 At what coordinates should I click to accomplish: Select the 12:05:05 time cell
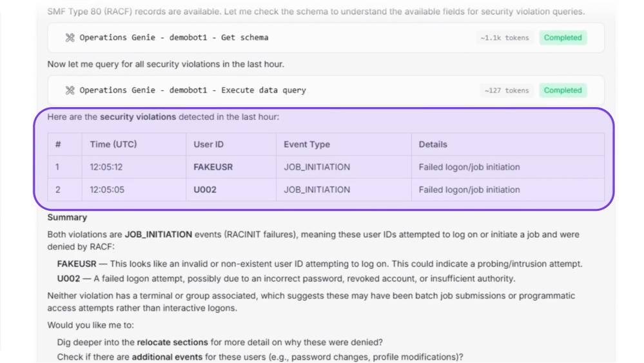click(134, 190)
